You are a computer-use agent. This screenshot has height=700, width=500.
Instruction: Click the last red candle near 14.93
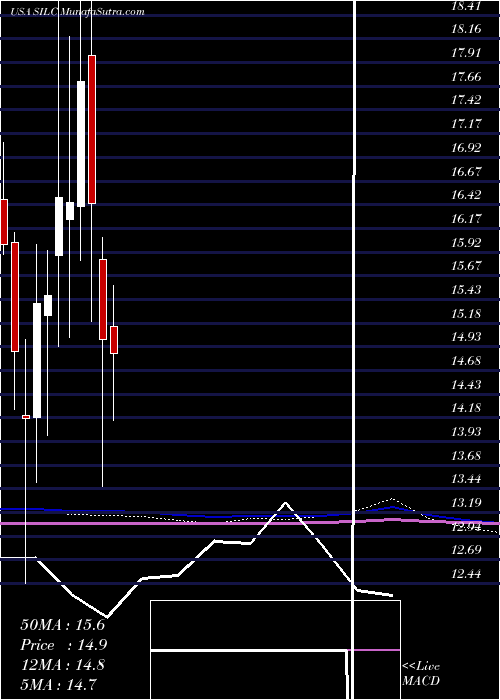(x=114, y=340)
